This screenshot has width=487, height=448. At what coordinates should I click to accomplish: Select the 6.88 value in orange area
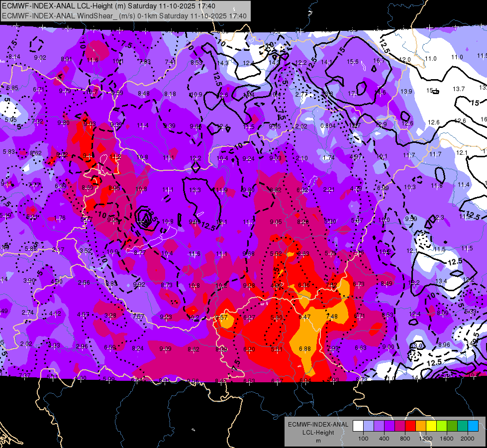304,349
